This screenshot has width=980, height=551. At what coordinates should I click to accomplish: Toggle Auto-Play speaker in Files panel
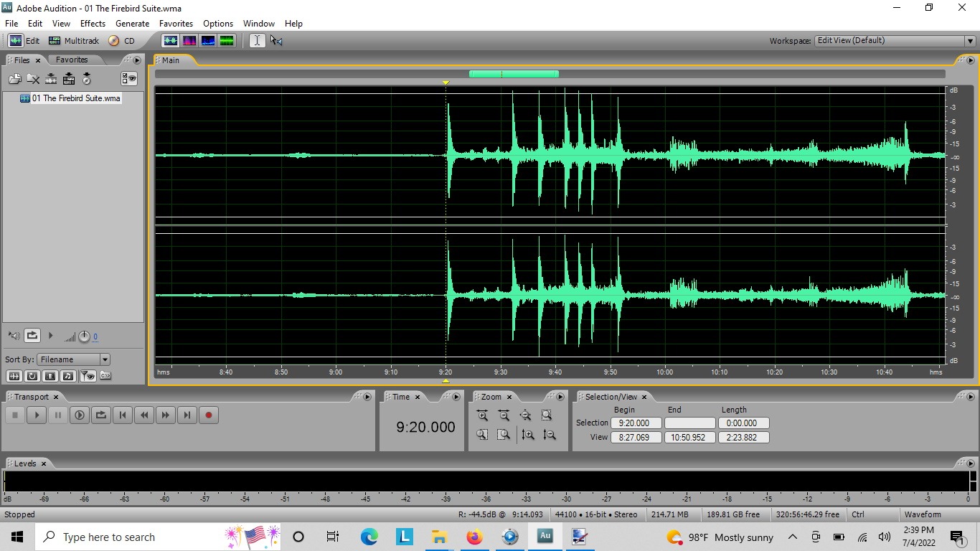coord(14,336)
